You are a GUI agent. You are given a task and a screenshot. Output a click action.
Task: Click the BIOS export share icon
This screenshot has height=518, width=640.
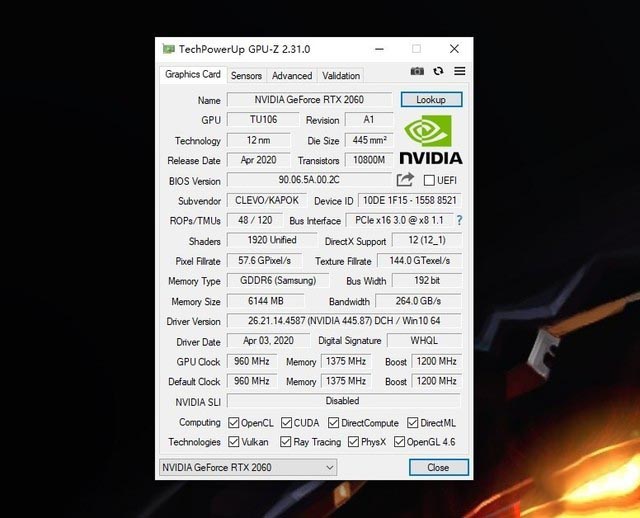tap(405, 180)
